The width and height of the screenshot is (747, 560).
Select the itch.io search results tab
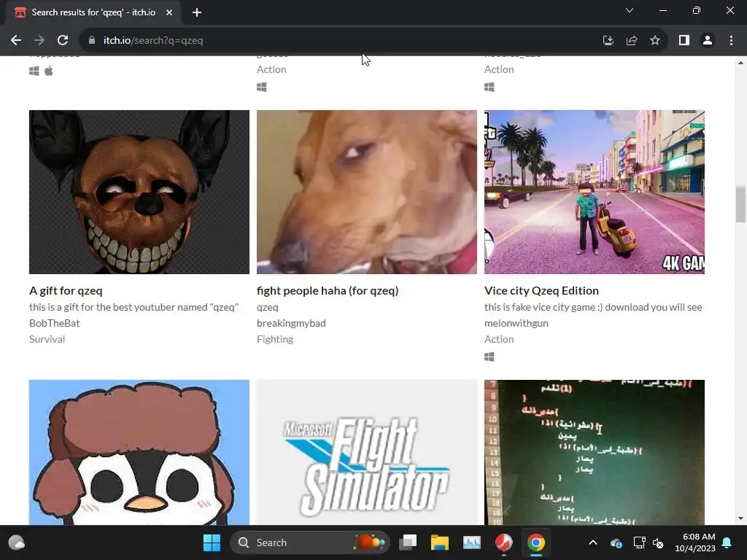93,12
